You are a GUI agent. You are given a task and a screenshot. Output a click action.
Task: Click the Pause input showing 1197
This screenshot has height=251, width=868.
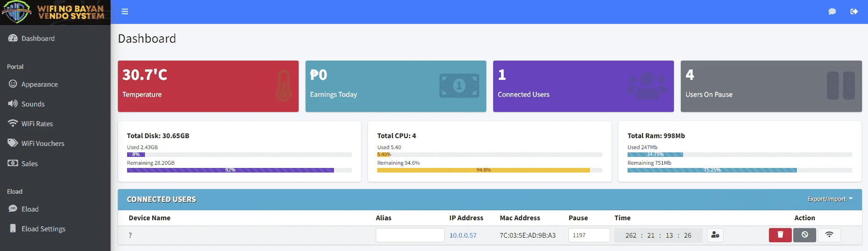pyautogui.click(x=589, y=235)
